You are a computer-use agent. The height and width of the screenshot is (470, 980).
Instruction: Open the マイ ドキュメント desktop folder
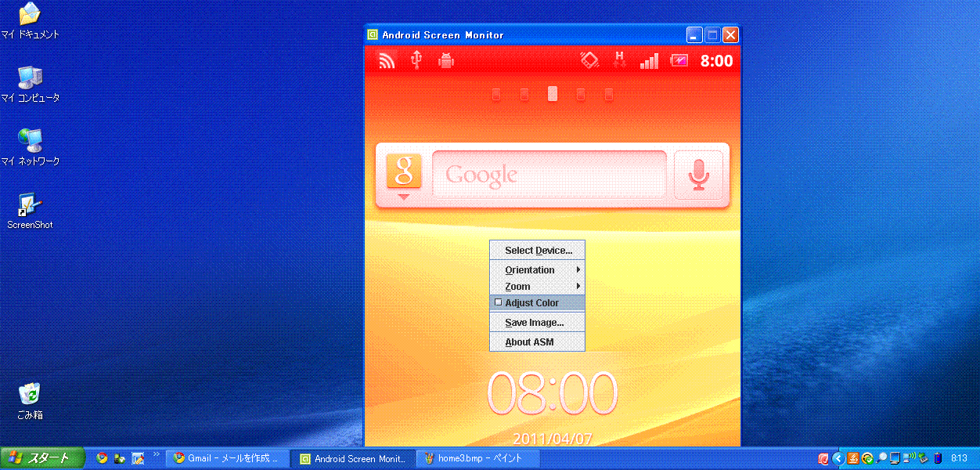coord(30,21)
